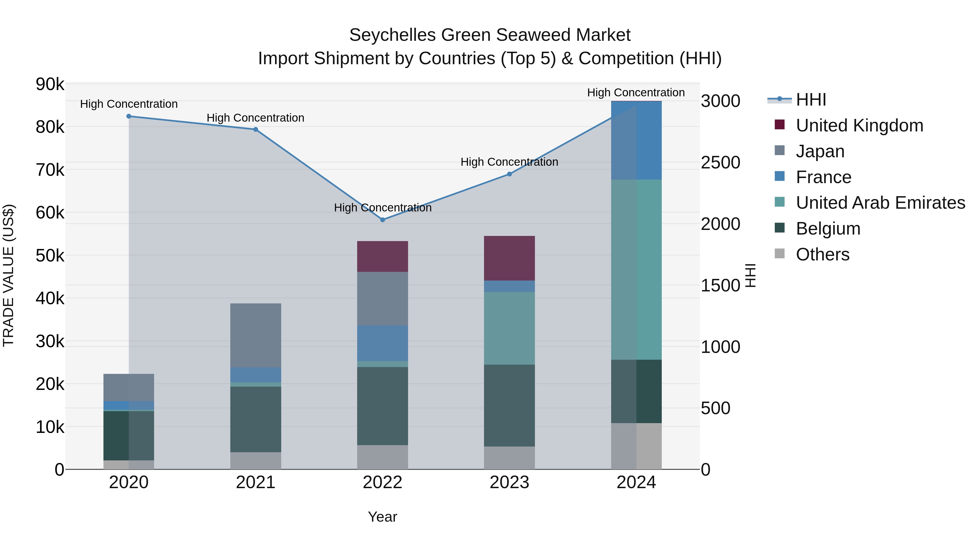Click the 500 tick on HHI axis

tap(716, 408)
